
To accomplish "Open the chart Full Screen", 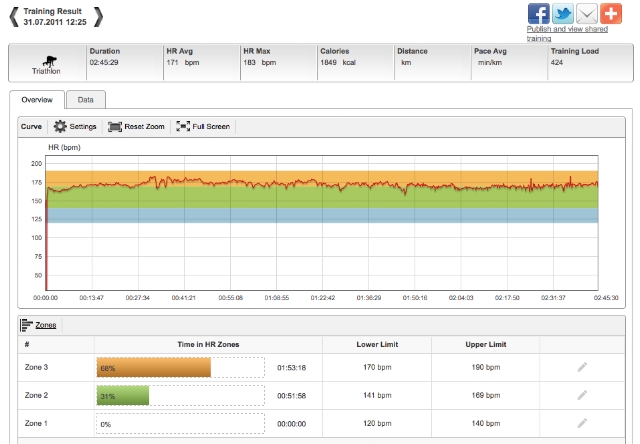I will coord(203,127).
